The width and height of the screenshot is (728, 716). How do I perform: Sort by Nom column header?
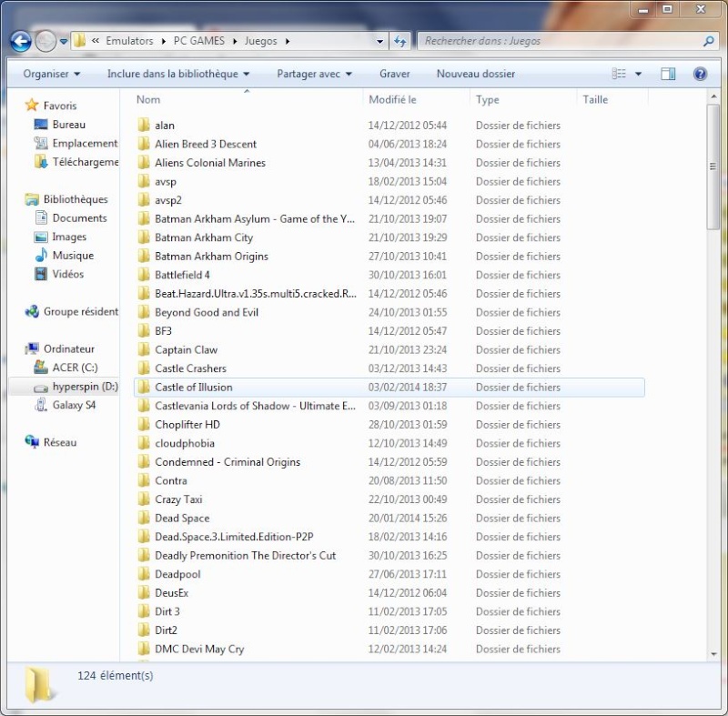coord(148,99)
